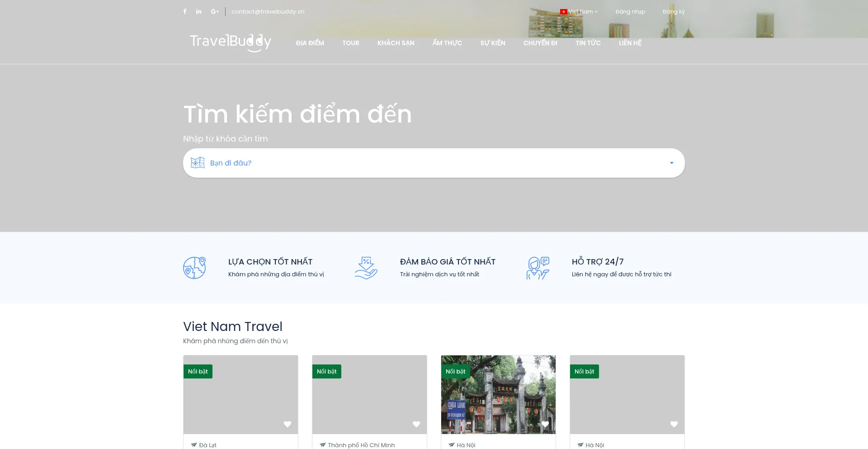This screenshot has height=449, width=868.
Task: Click the Đăng nhập login link
Action: tap(630, 12)
